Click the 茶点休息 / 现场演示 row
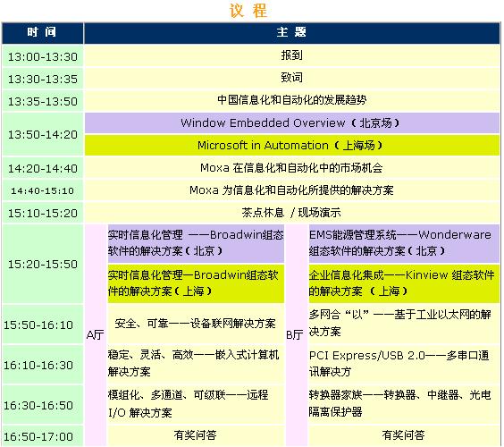Image resolution: width=504 pixels, height=447 pixels. click(x=291, y=213)
